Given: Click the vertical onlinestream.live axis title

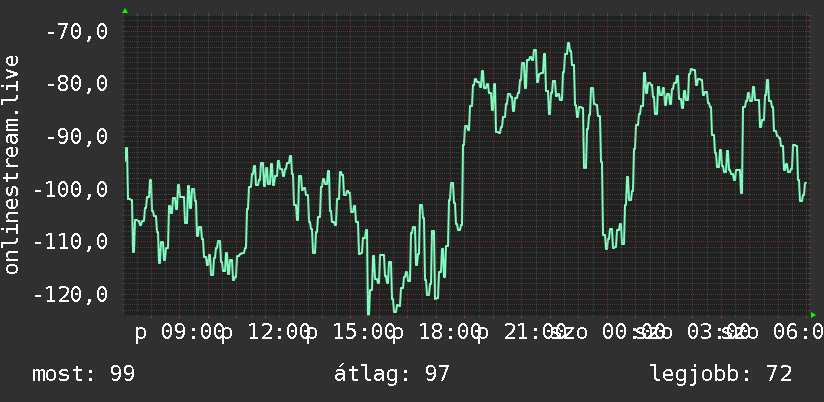Looking at the screenshot, I should [11, 164].
